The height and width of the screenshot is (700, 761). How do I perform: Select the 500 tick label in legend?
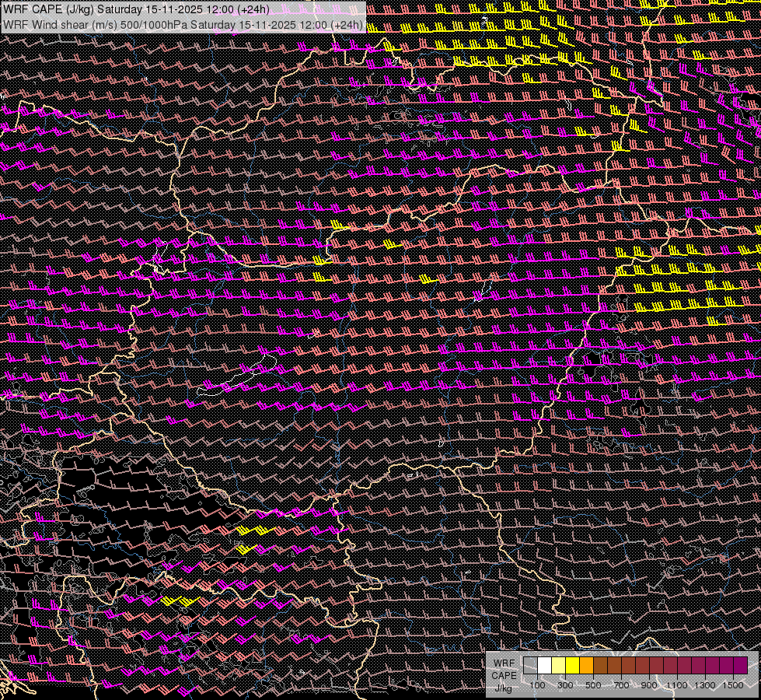tap(593, 685)
